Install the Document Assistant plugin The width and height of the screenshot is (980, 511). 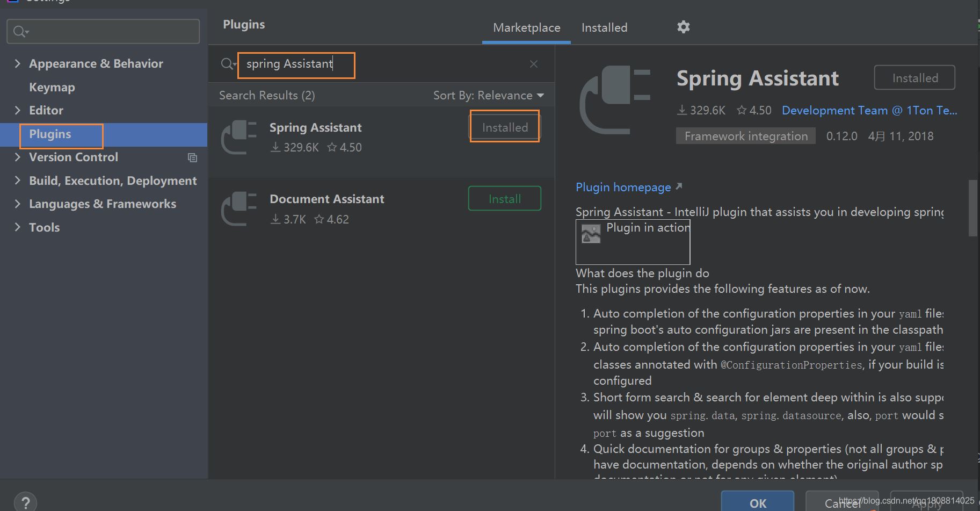click(x=504, y=198)
